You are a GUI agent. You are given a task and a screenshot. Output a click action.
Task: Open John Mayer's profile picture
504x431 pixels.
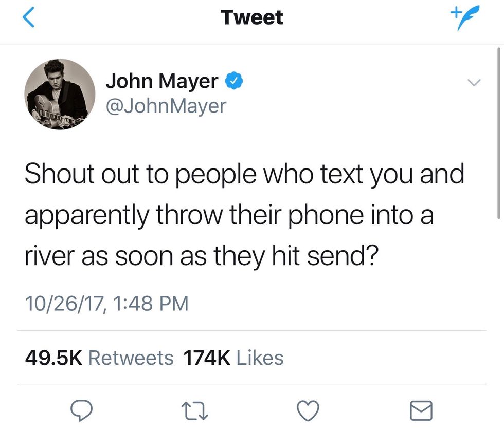coord(60,95)
